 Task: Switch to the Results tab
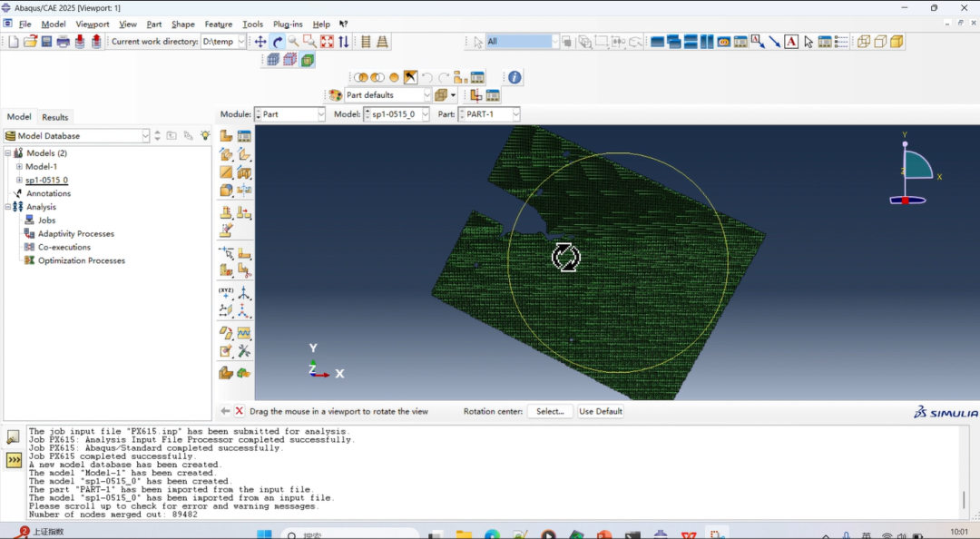point(54,117)
